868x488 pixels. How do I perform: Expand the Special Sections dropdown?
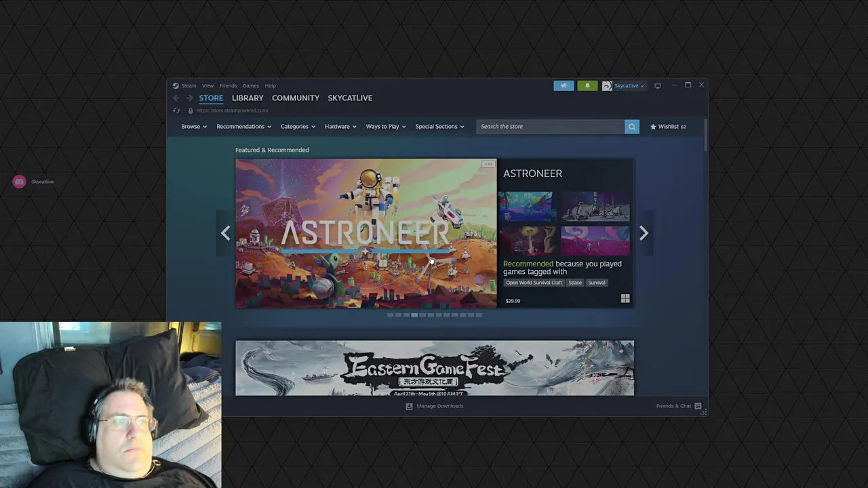439,127
